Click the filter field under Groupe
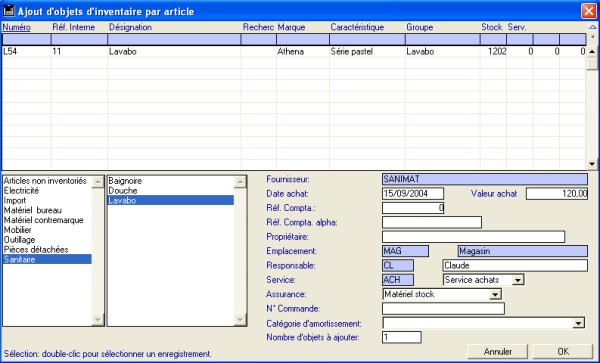The height and width of the screenshot is (363, 600). pos(443,39)
